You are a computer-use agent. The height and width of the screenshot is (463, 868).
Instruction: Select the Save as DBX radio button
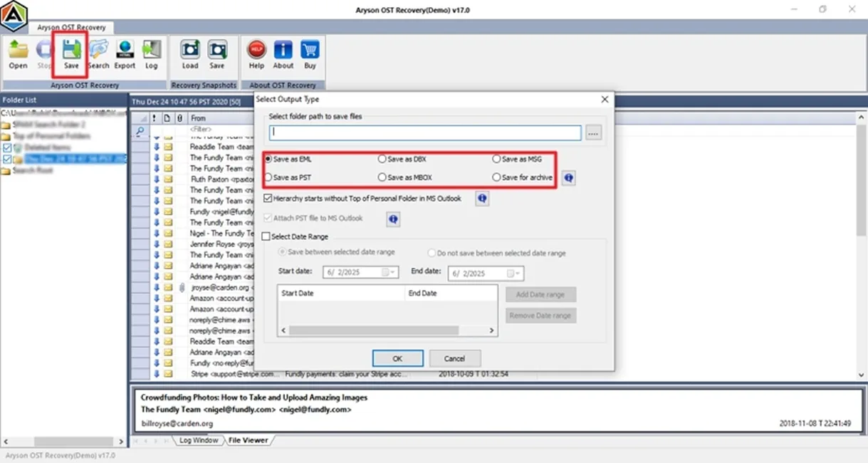(382, 159)
